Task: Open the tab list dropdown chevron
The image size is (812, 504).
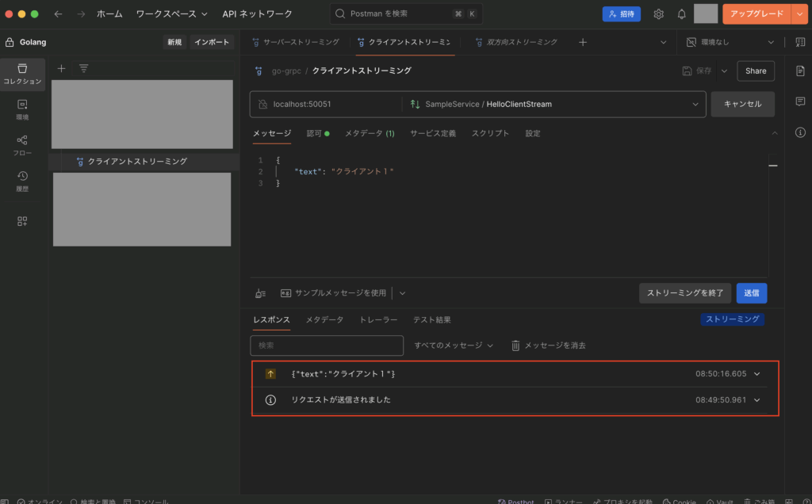Action: coord(664,43)
